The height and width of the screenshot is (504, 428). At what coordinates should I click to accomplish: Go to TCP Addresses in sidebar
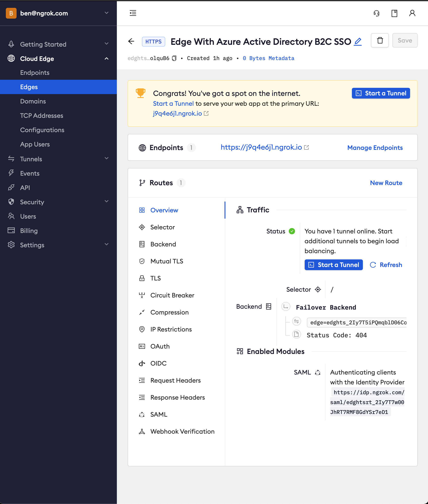[x=58, y=116]
